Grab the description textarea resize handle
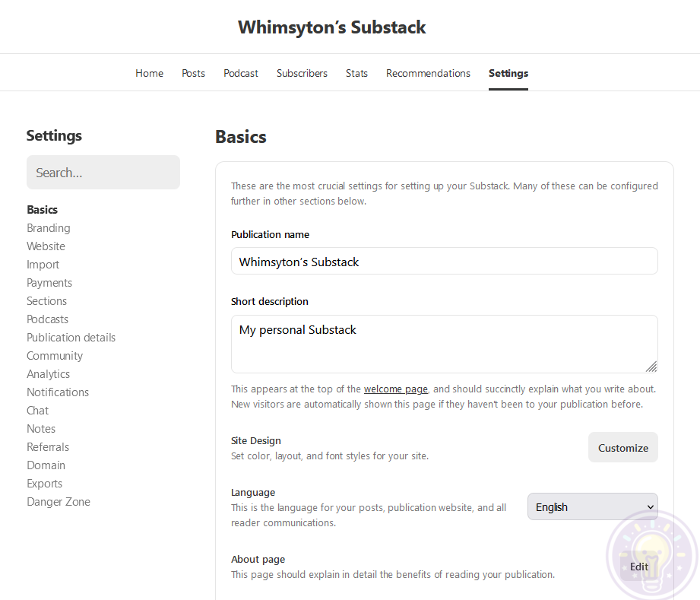The width and height of the screenshot is (700, 600). click(651, 367)
